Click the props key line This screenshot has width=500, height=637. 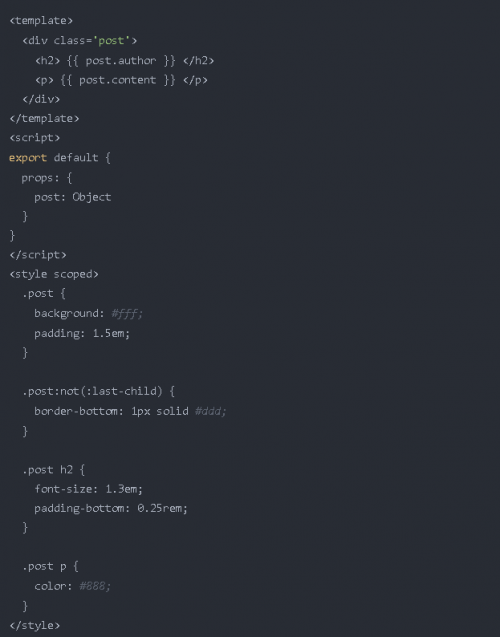pyautogui.click(x=47, y=178)
